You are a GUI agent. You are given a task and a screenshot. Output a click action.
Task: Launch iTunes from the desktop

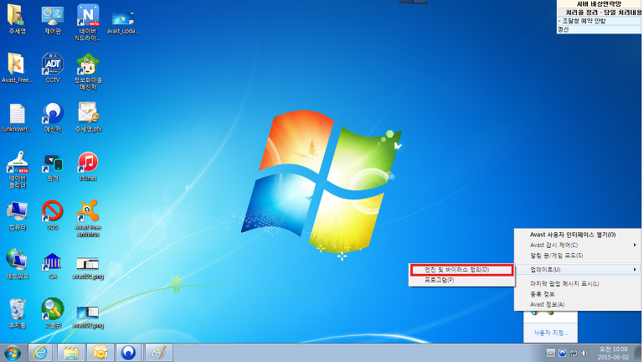coord(88,167)
